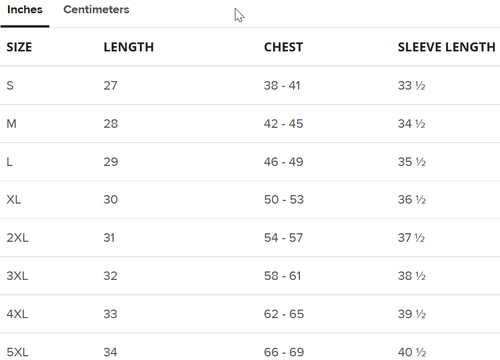Select the 3XL size row label
The width and height of the screenshot is (500, 360).
17,276
